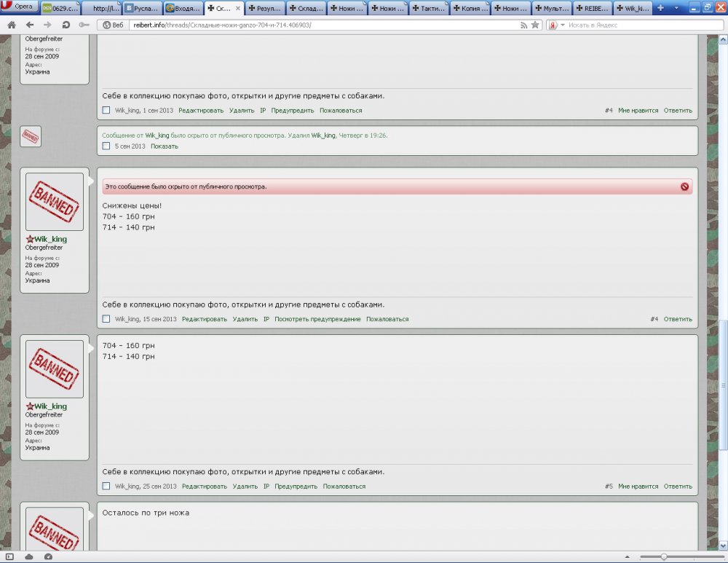
Task: Click Посмотреть предупреждение on the 15 сен post
Action: 317,319
